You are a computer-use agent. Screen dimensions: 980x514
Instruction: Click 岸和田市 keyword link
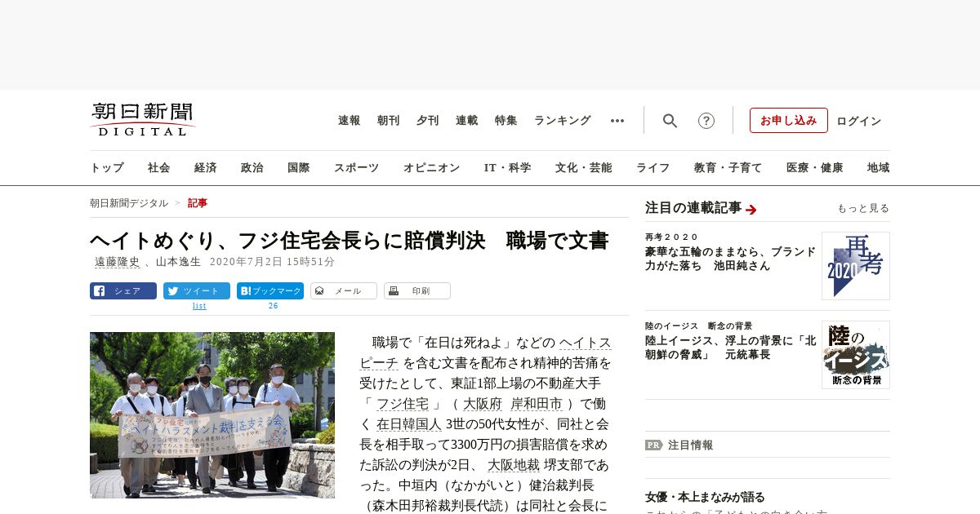click(537, 404)
